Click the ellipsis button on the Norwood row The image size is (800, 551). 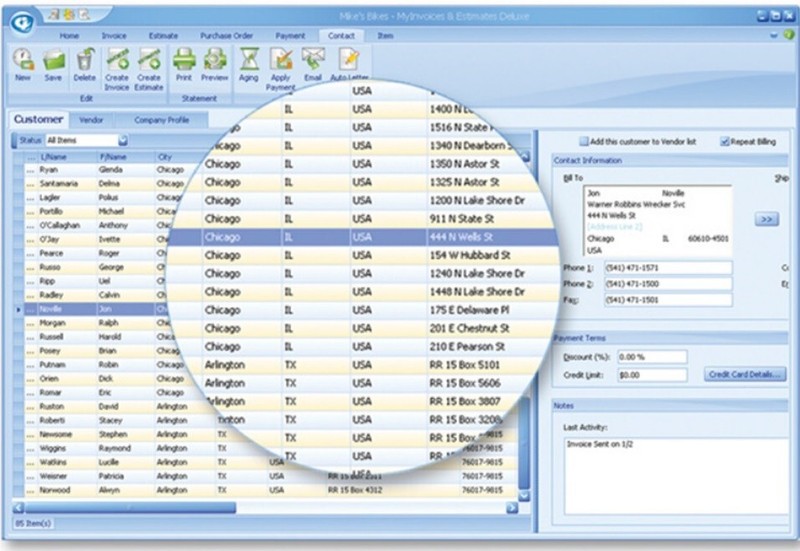pyautogui.click(x=31, y=490)
